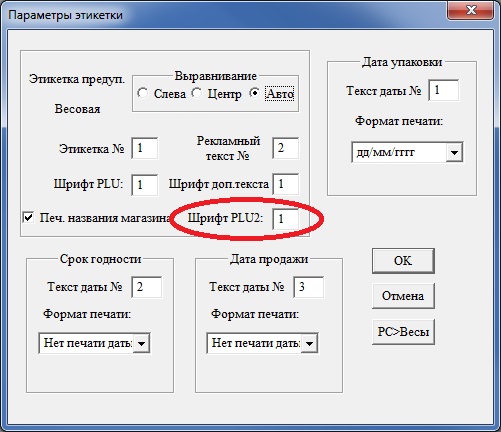Click the Этикетка предуп. label
Image resolution: width=501 pixels, height=432 pixels.
77,79
